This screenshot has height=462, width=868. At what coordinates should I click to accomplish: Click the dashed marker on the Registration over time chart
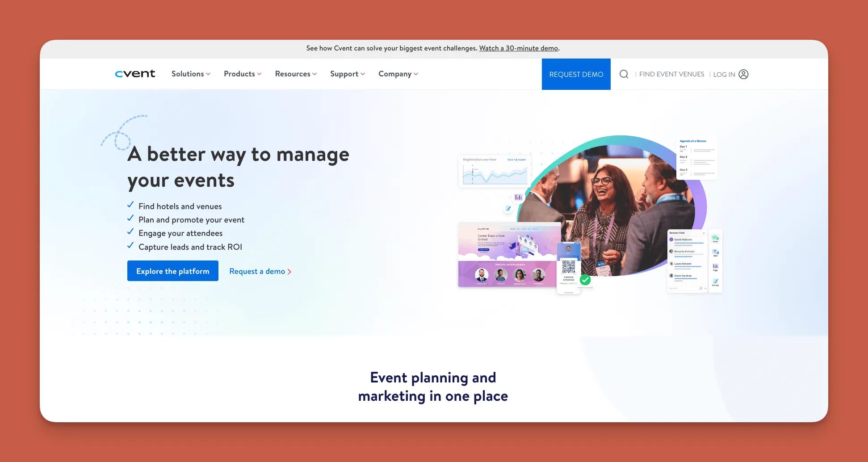473,172
